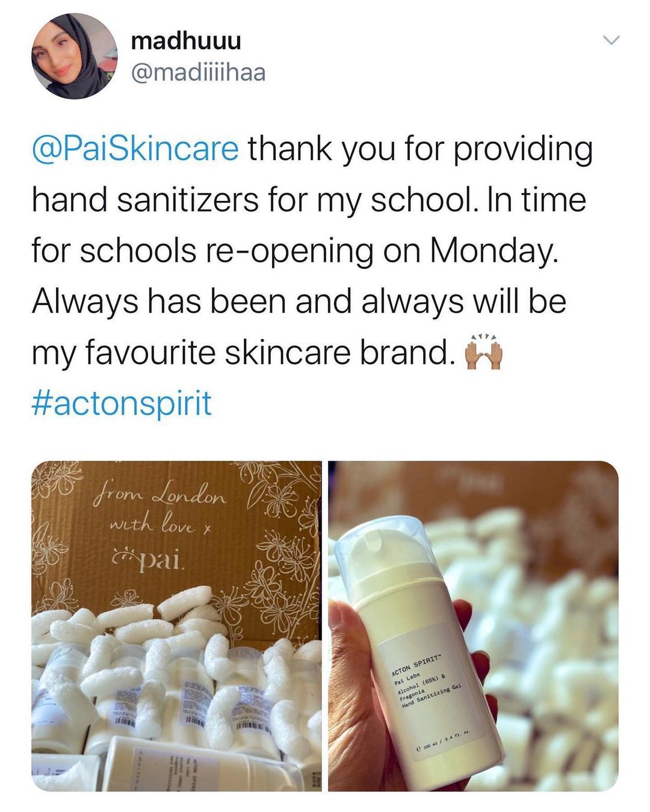Open madhuuu's profile picture
This screenshot has height=812, width=650.
point(75,56)
